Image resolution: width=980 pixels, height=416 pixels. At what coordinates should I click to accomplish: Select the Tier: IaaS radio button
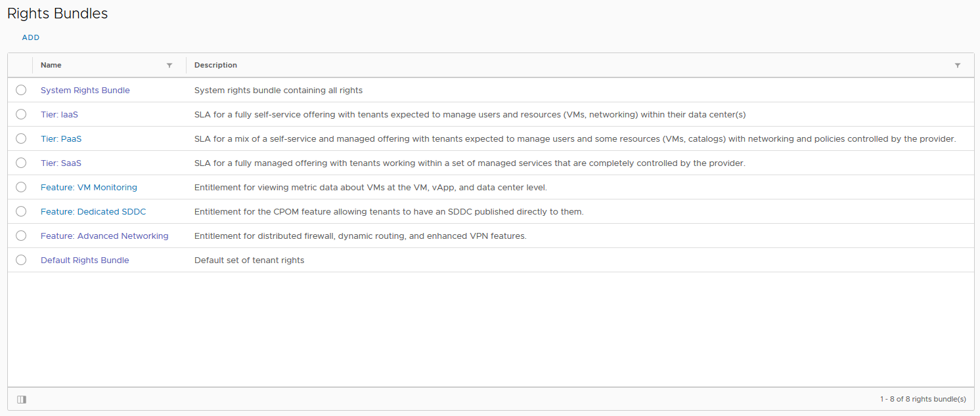[21, 114]
